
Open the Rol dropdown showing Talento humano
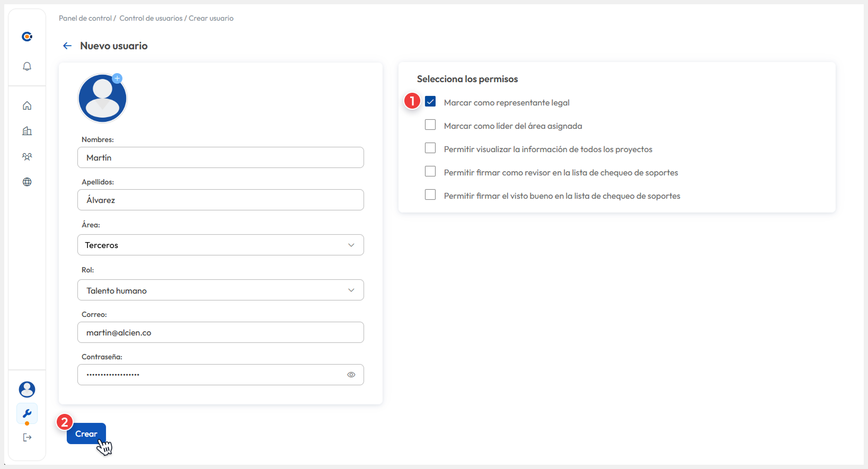pos(220,290)
